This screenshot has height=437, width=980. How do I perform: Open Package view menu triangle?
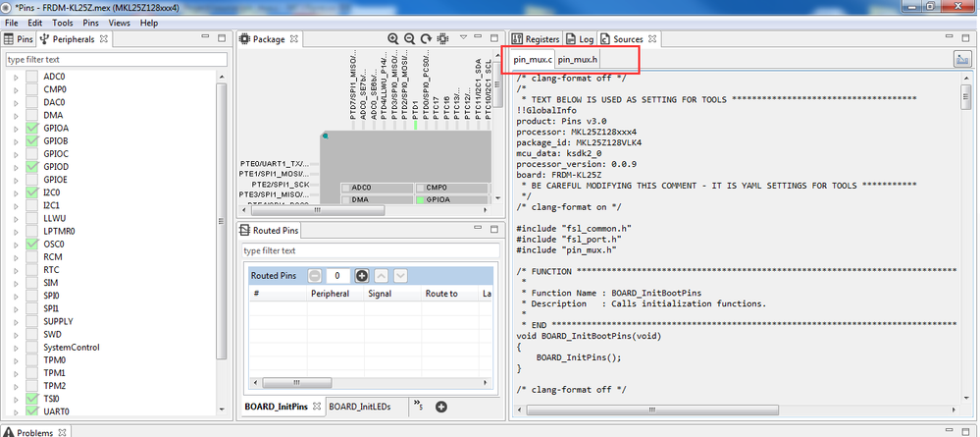(463, 37)
